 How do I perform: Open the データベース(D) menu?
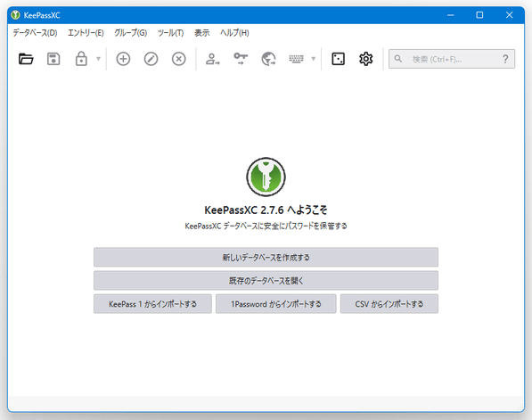[x=35, y=33]
